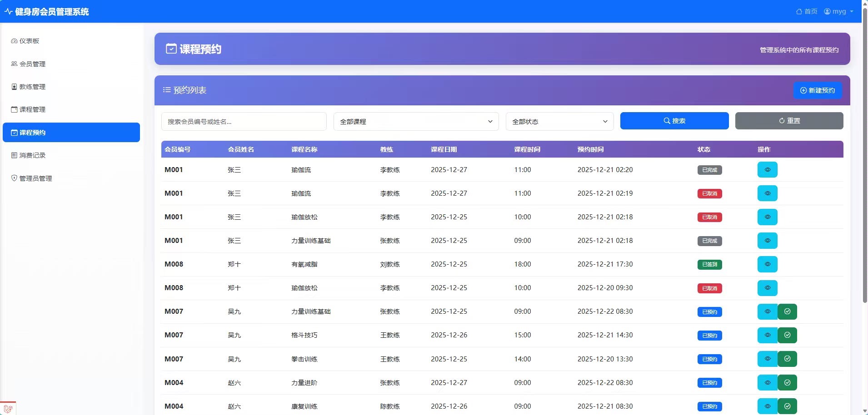Expand the 全部状态 status filter dropdown

(x=559, y=122)
